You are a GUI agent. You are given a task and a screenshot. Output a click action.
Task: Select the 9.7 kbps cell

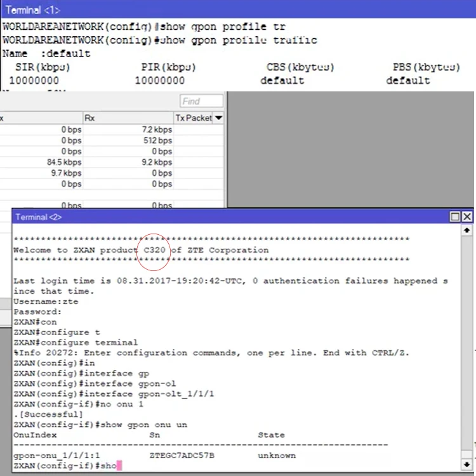[x=66, y=173]
